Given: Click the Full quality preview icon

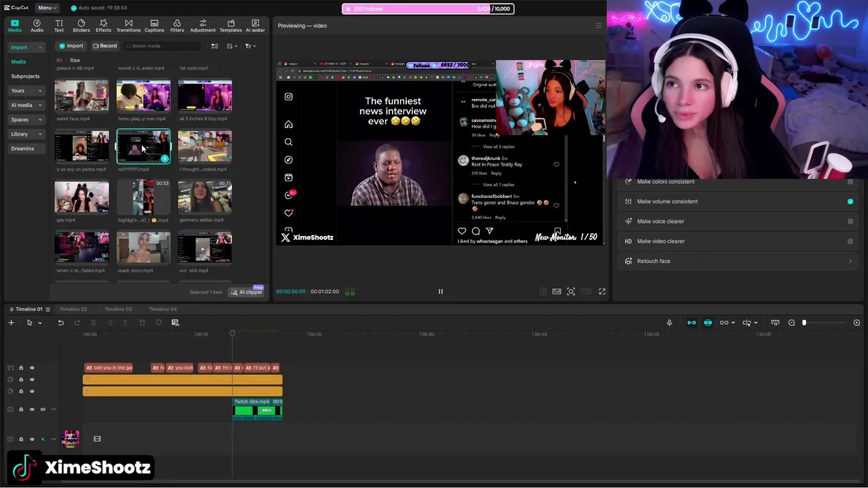Looking at the screenshot, I should [557, 291].
